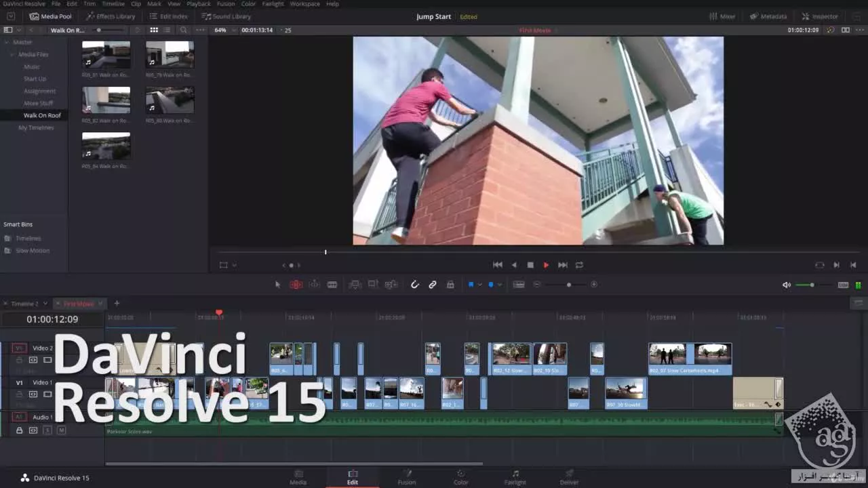Mute the Audio 1 track
Image resolution: width=868 pixels, height=488 pixels.
(61, 430)
